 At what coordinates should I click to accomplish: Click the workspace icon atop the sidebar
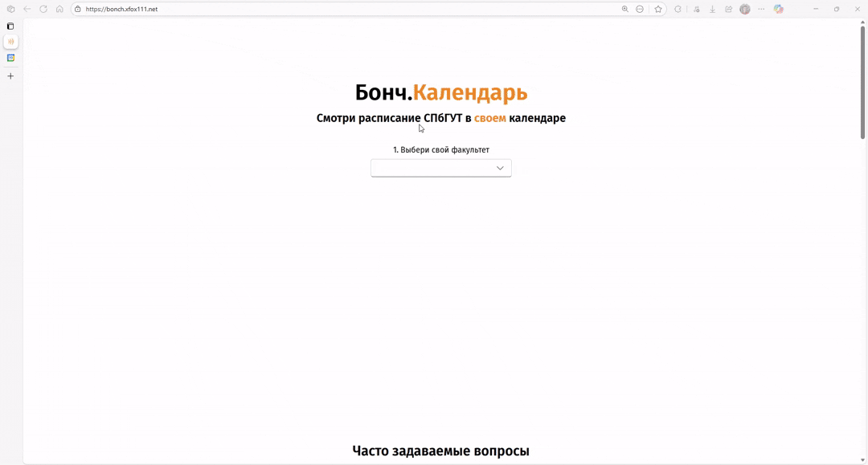(x=10, y=26)
